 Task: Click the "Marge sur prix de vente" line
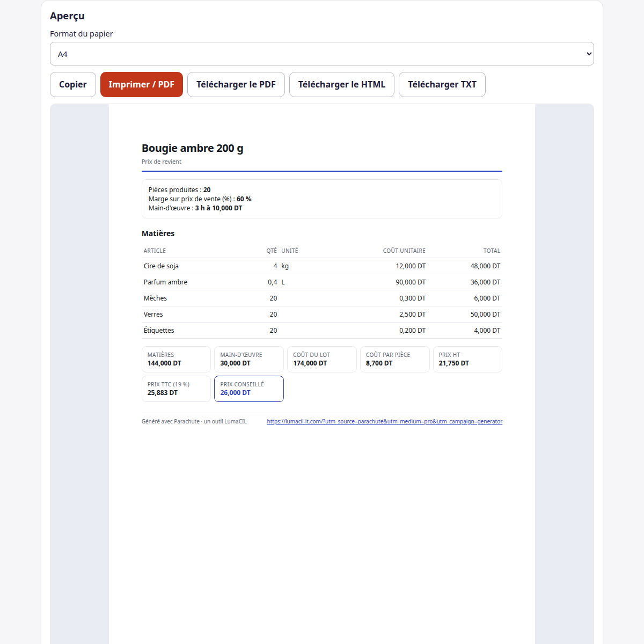200,199
